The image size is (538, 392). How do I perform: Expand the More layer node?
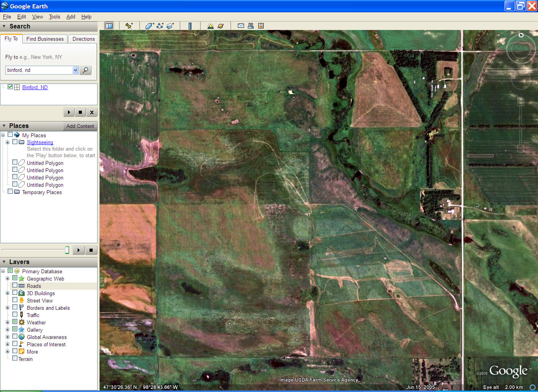[7, 352]
